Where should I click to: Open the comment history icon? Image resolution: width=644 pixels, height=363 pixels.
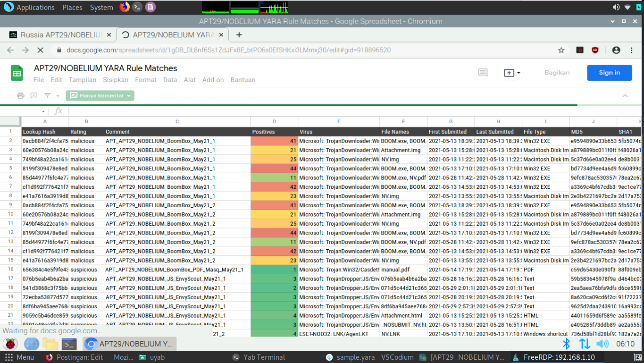(x=483, y=73)
